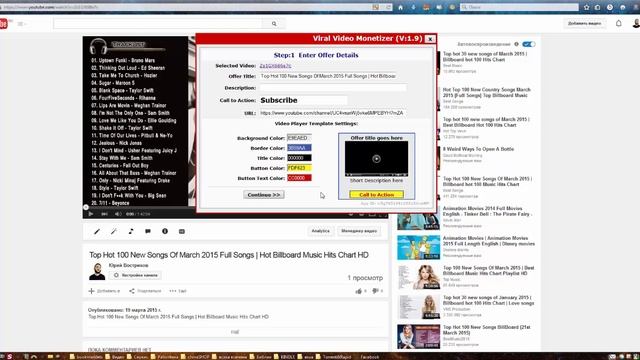Click the Analytics button

tap(320, 231)
